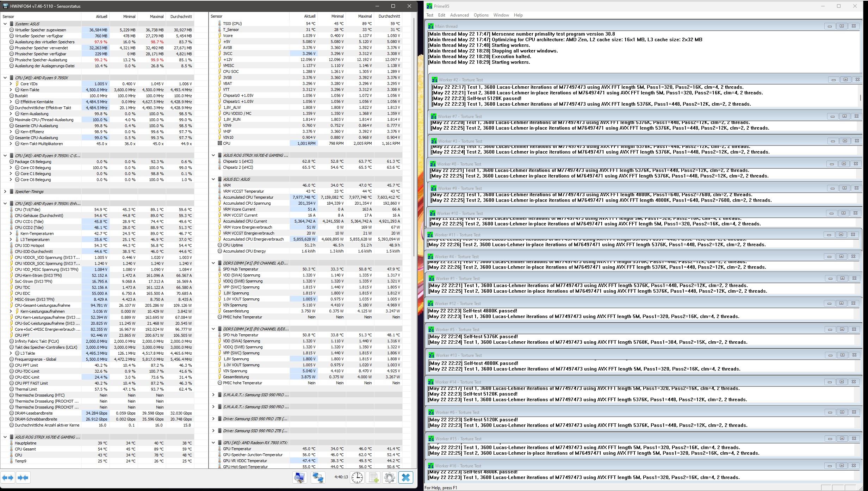Expand S.M.A.R.T. Samsung SSD 990 PRO group
868x491 pixels.
(213, 395)
